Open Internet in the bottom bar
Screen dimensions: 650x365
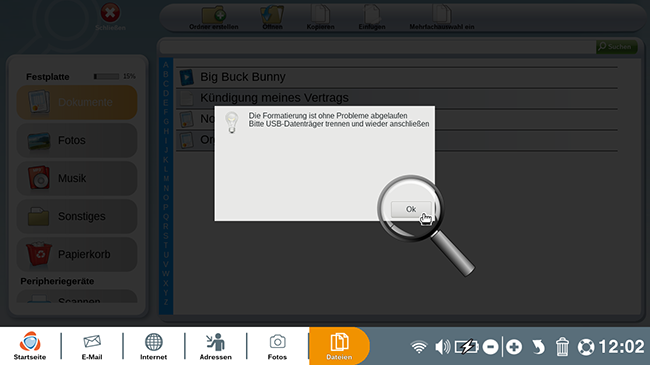coord(153,346)
